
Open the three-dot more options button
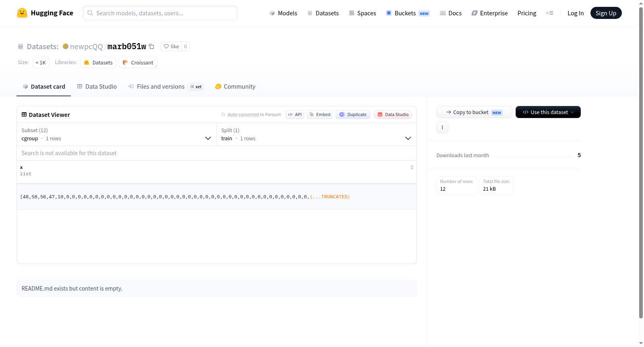[442, 127]
